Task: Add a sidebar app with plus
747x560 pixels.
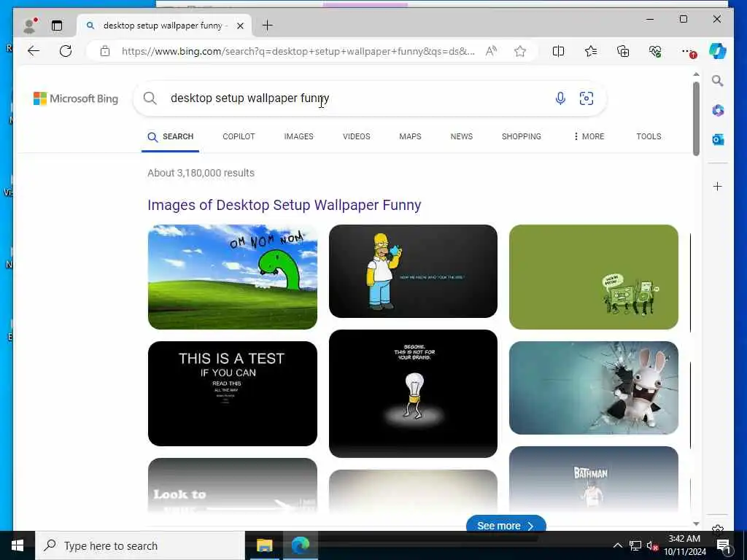Action: coord(718,186)
